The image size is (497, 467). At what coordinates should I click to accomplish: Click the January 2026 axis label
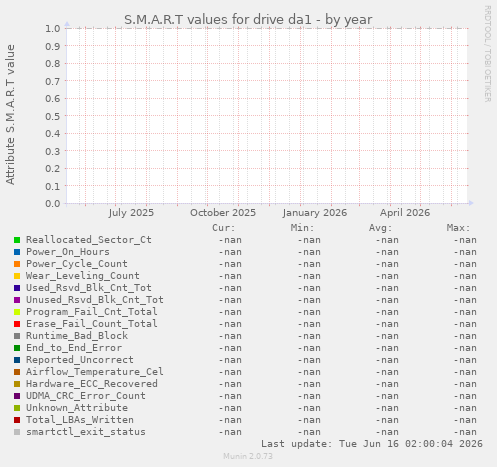click(315, 213)
